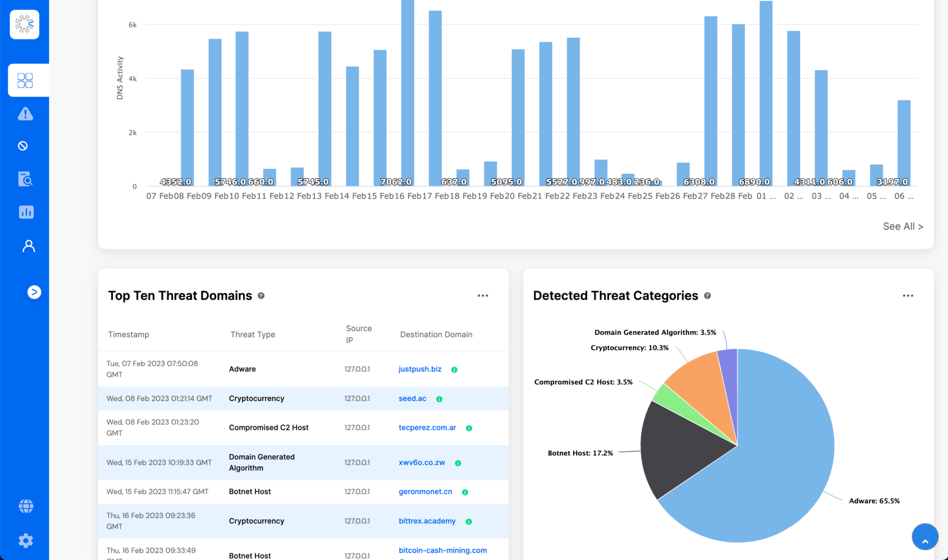Open Detected Threat Categories options menu
This screenshot has height=560, width=948.
pos(908,296)
